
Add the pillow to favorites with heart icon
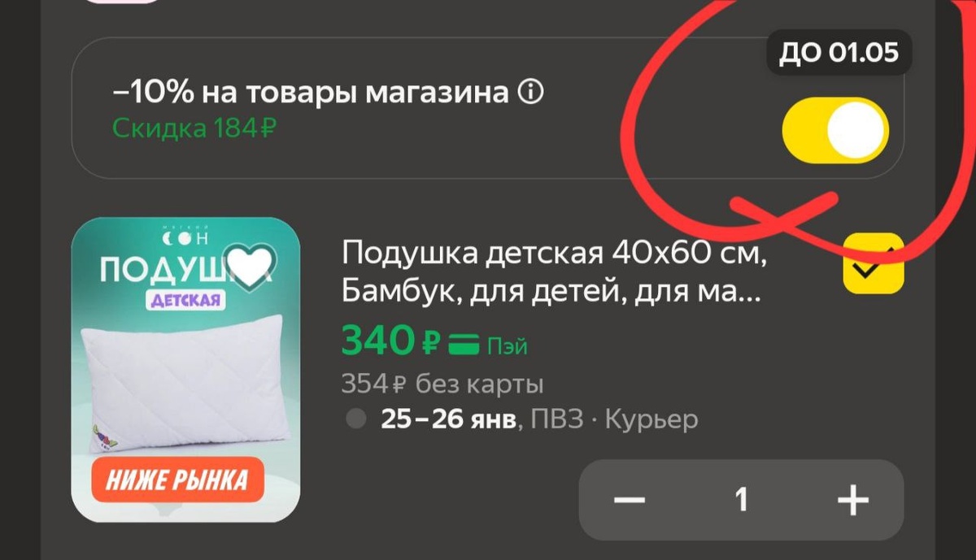(x=251, y=264)
